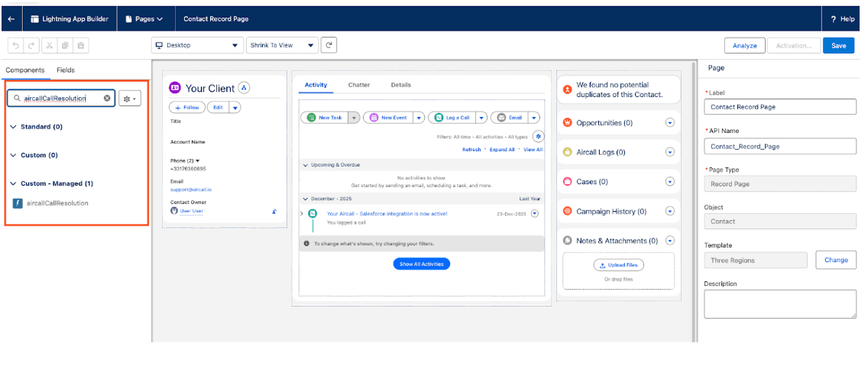Click the Change template button
This screenshot has width=868, height=373.
pyautogui.click(x=836, y=260)
